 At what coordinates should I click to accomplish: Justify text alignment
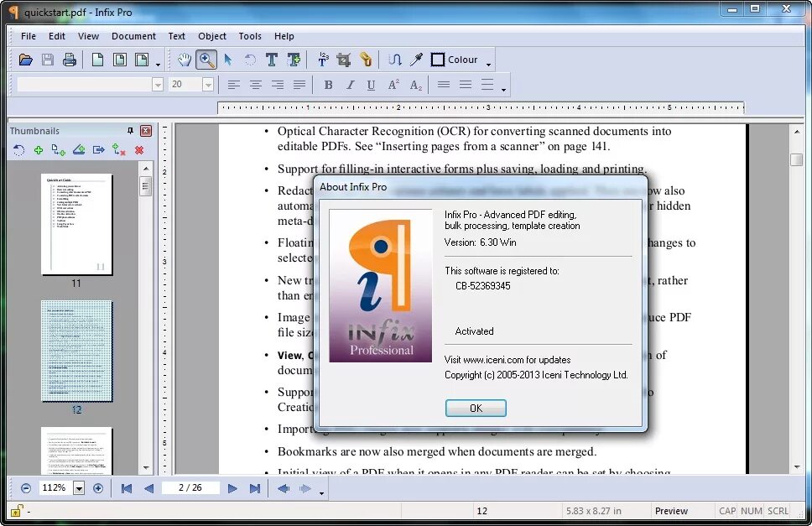tap(299, 85)
